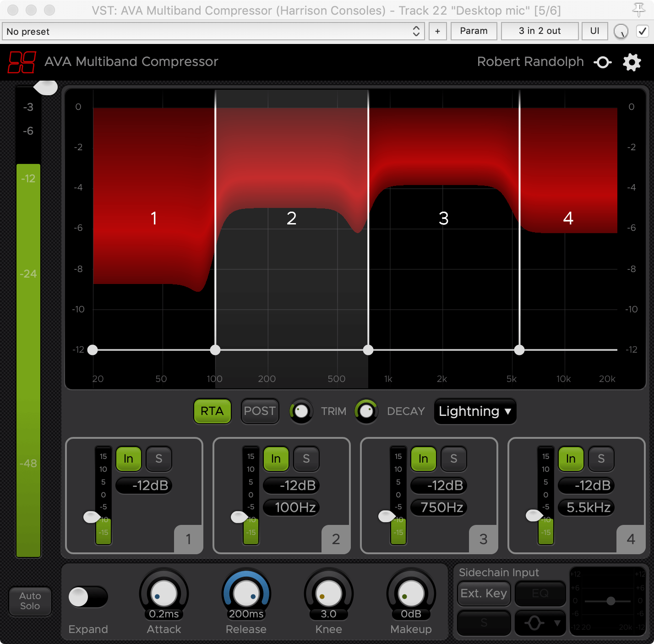Click the Attack knob

click(x=164, y=594)
